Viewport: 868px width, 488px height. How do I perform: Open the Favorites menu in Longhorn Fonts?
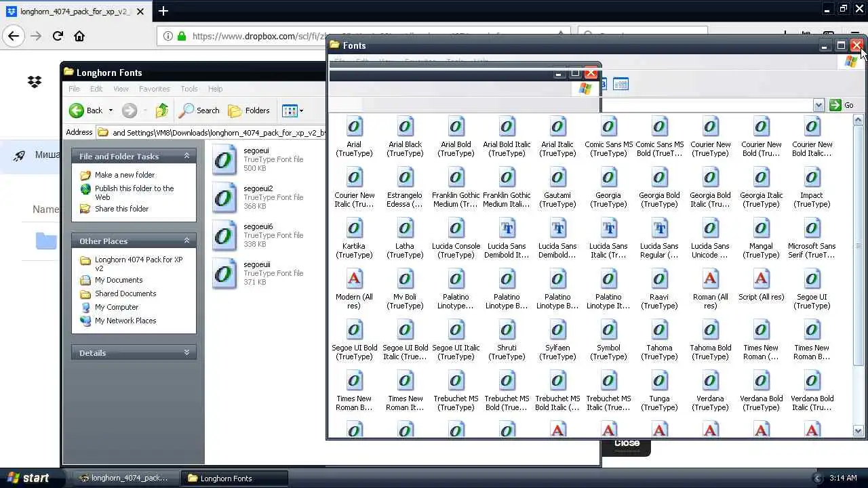[155, 89]
